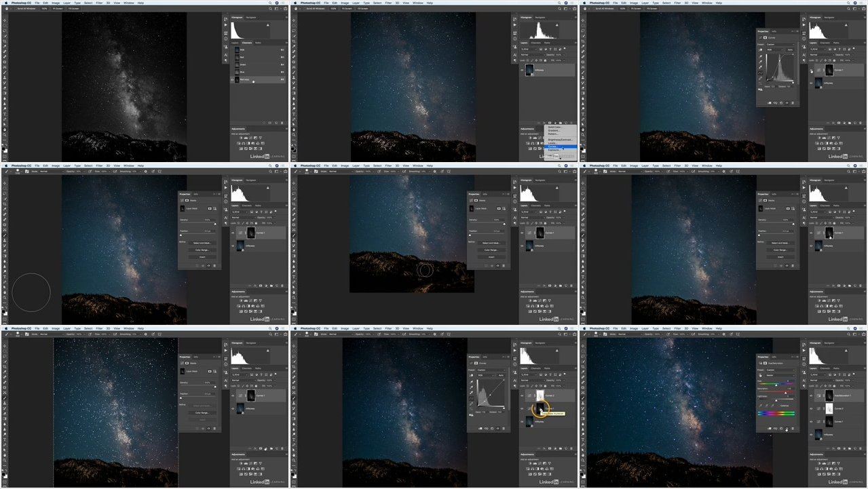Open Filter menu in grayscale frame's menu bar
The width and height of the screenshot is (868, 489).
[x=99, y=3]
